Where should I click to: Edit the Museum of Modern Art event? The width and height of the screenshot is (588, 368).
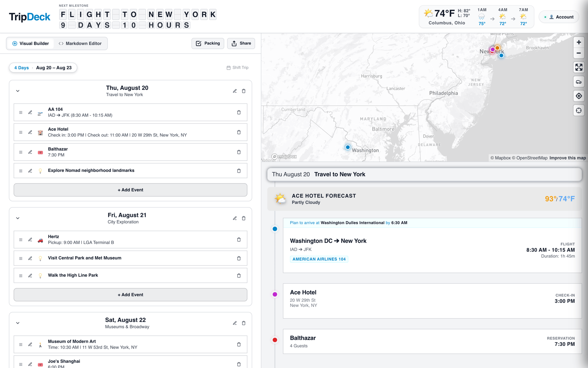[x=30, y=344]
